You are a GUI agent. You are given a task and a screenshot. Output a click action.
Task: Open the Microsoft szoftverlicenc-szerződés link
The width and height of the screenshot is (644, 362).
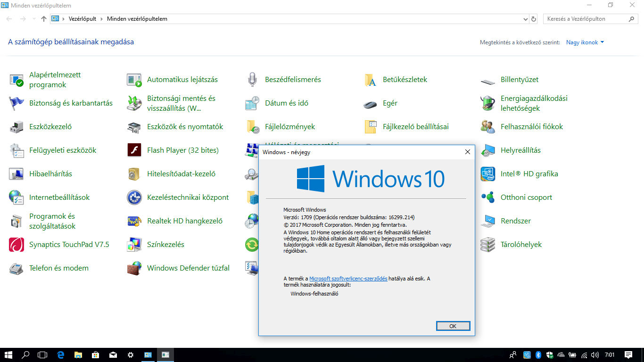coord(348,279)
